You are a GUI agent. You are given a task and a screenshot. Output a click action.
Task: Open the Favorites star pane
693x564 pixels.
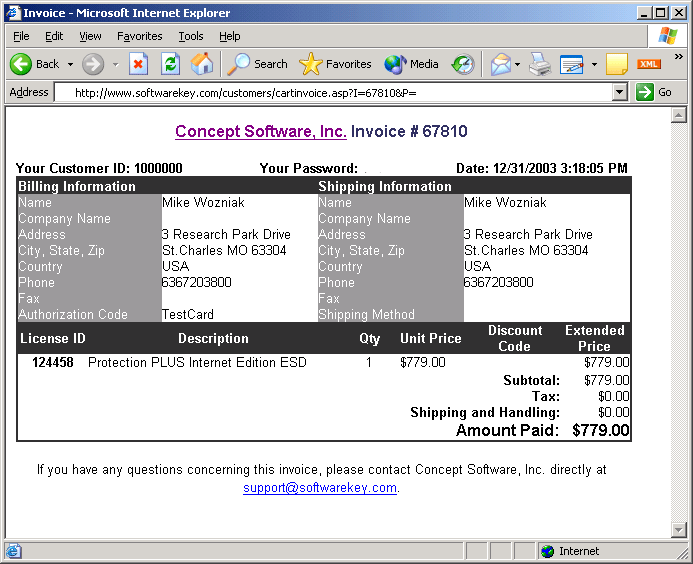tap(335, 65)
